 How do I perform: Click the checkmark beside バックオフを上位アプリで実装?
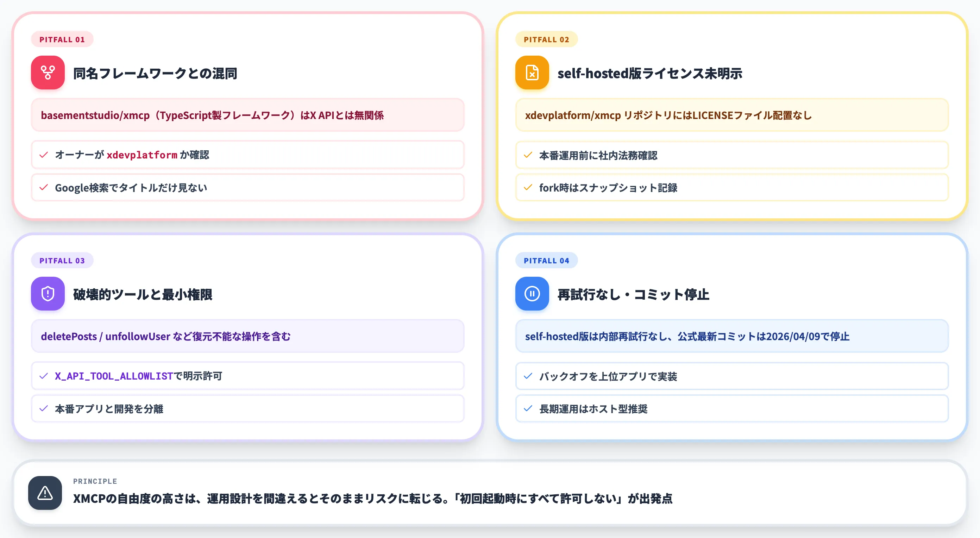pyautogui.click(x=528, y=376)
